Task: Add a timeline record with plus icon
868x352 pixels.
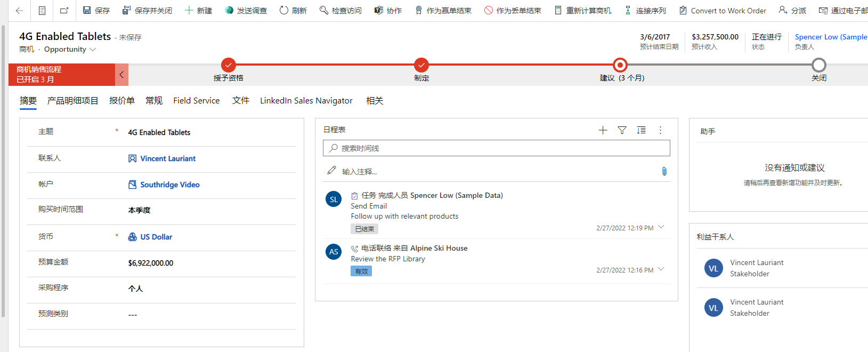Action: click(603, 130)
